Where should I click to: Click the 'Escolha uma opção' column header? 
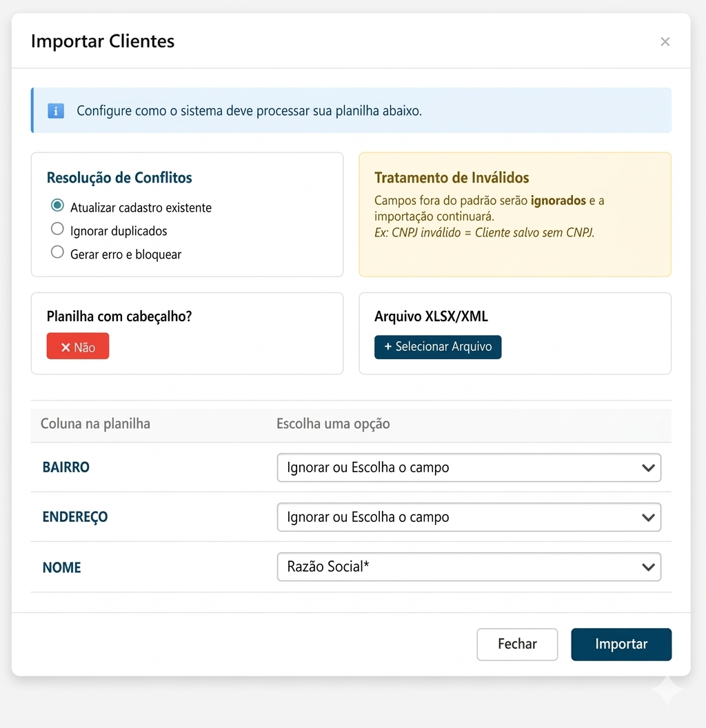coord(333,423)
